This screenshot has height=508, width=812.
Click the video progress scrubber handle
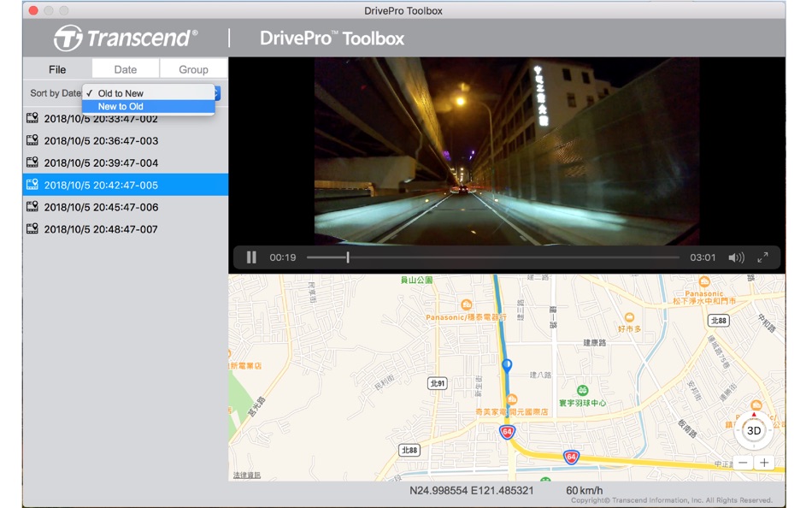tap(348, 257)
